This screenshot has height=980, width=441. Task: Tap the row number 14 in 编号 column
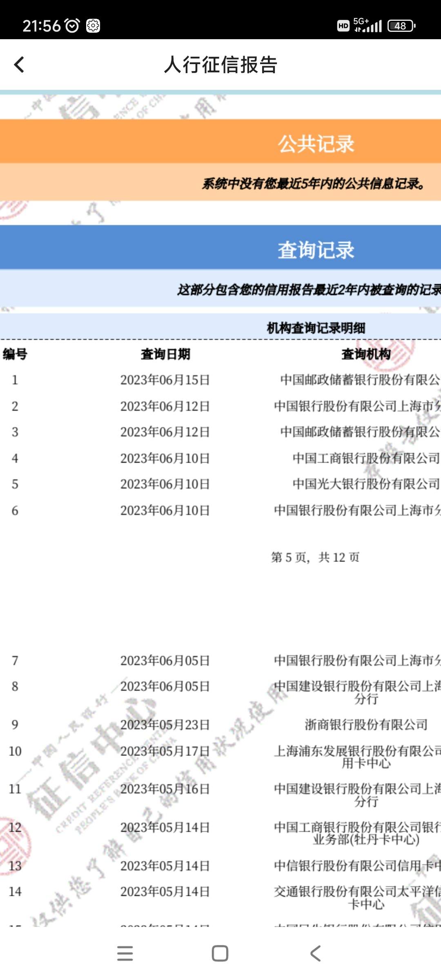[x=15, y=891]
